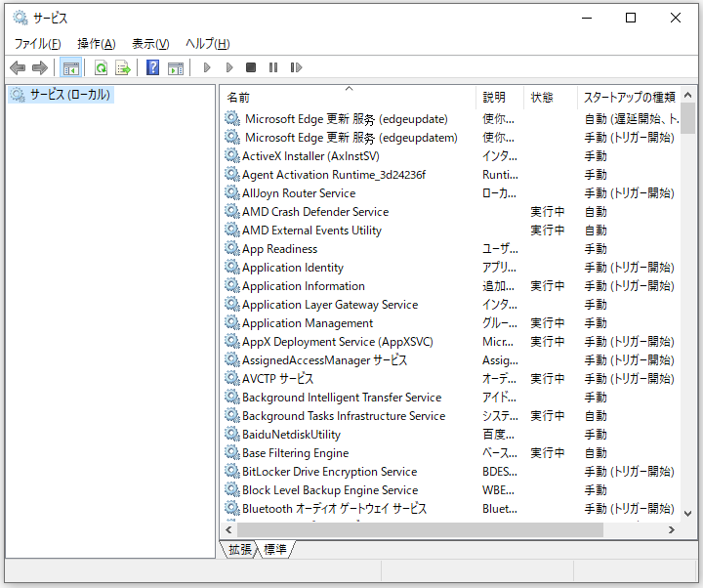This screenshot has width=703, height=588.
Task: Click the Restart service icon
Action: pos(296,67)
